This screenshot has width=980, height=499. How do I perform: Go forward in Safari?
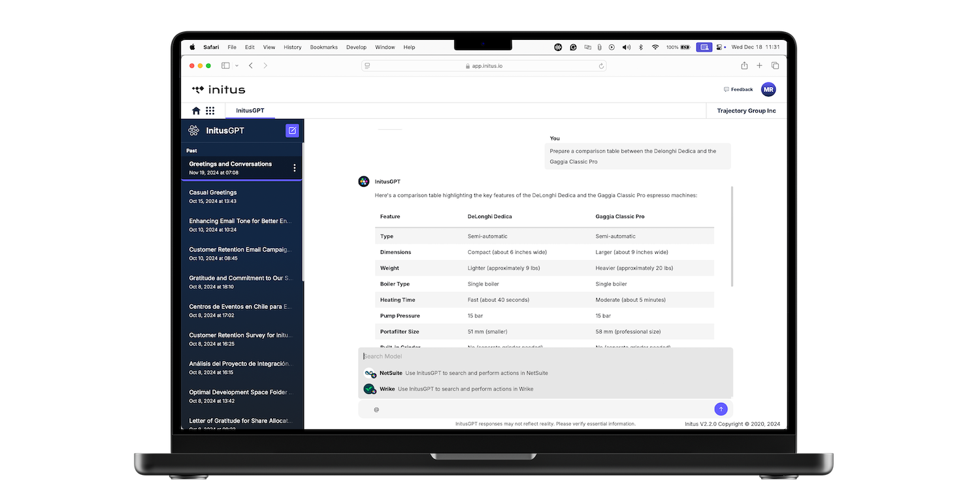tap(265, 65)
